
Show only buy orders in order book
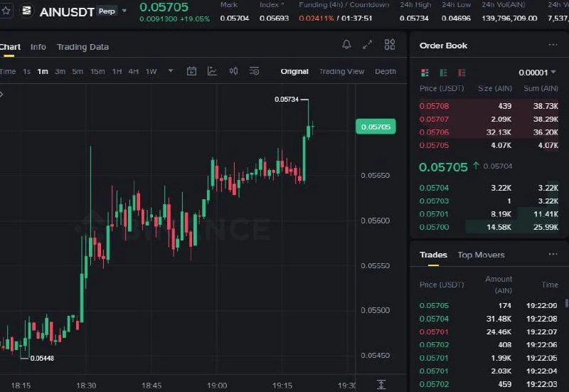443,73
